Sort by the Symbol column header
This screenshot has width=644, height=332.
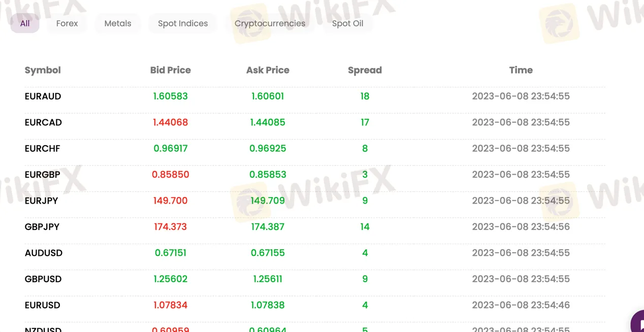pyautogui.click(x=43, y=70)
